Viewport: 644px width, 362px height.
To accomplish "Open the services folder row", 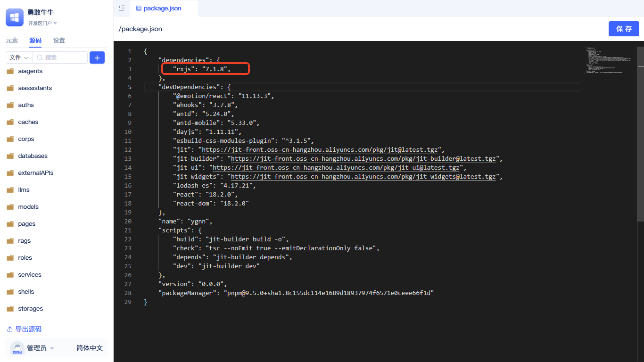I will (x=57, y=275).
